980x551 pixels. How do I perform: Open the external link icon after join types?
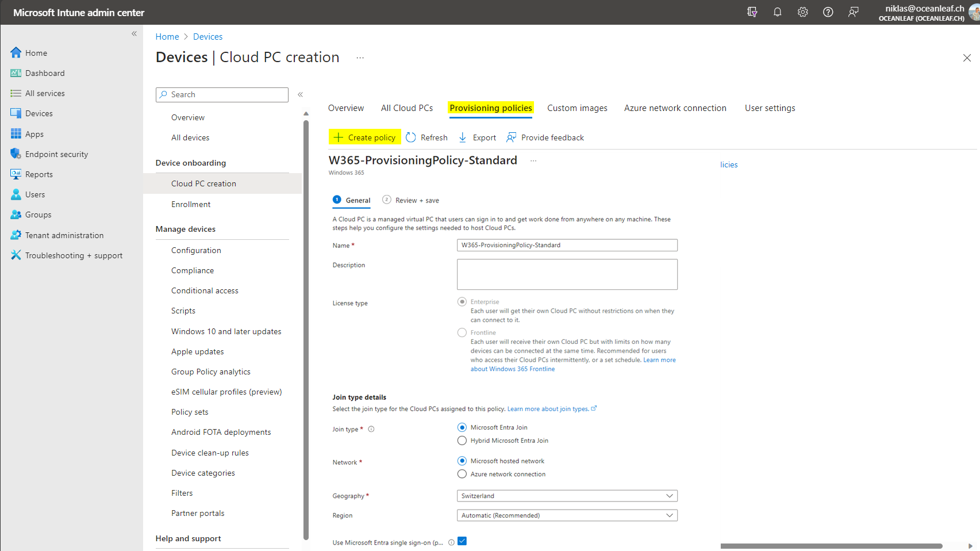coord(594,408)
